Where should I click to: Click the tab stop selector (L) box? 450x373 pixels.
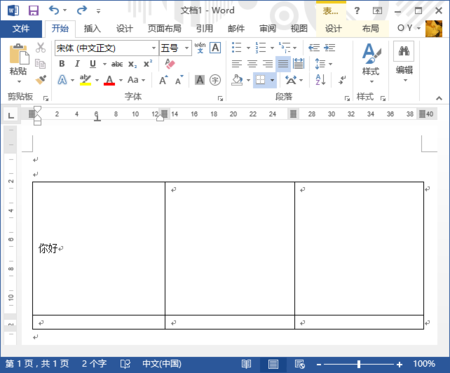click(11, 115)
